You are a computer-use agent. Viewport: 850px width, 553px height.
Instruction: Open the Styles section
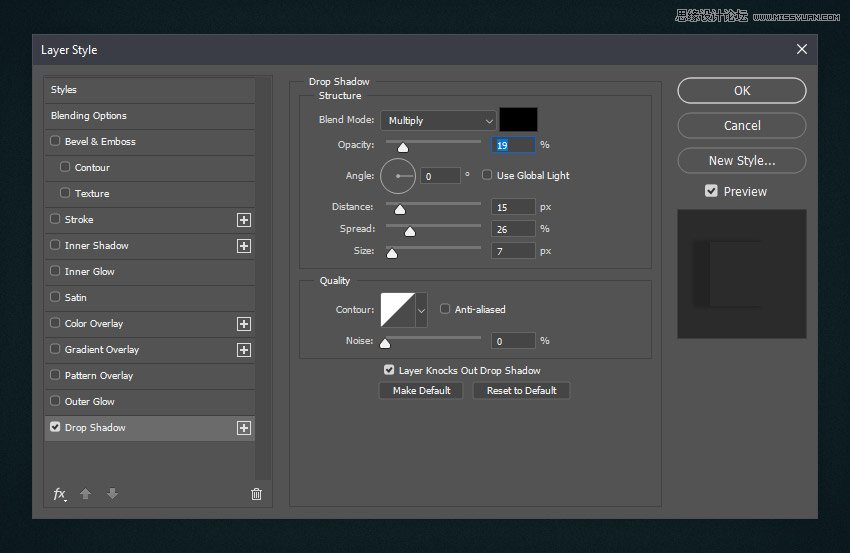(x=64, y=90)
